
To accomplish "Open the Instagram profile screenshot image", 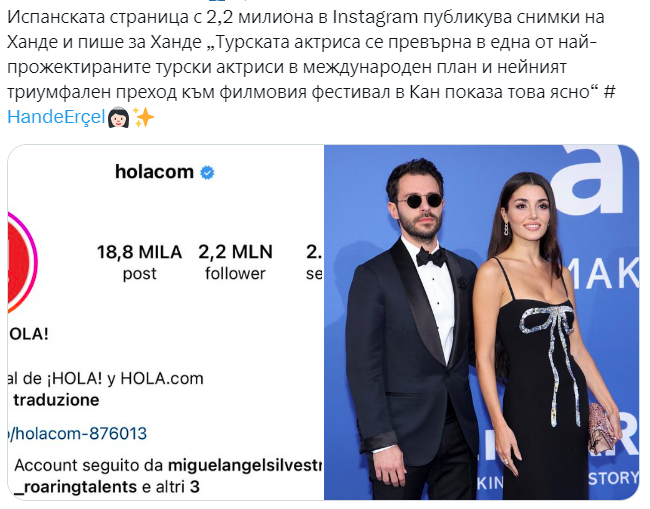I will (166, 322).
